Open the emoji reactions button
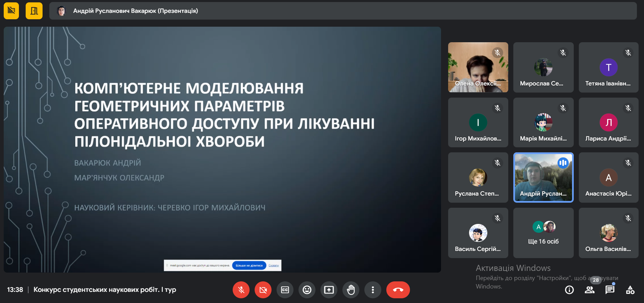644x303 pixels. [x=307, y=290]
